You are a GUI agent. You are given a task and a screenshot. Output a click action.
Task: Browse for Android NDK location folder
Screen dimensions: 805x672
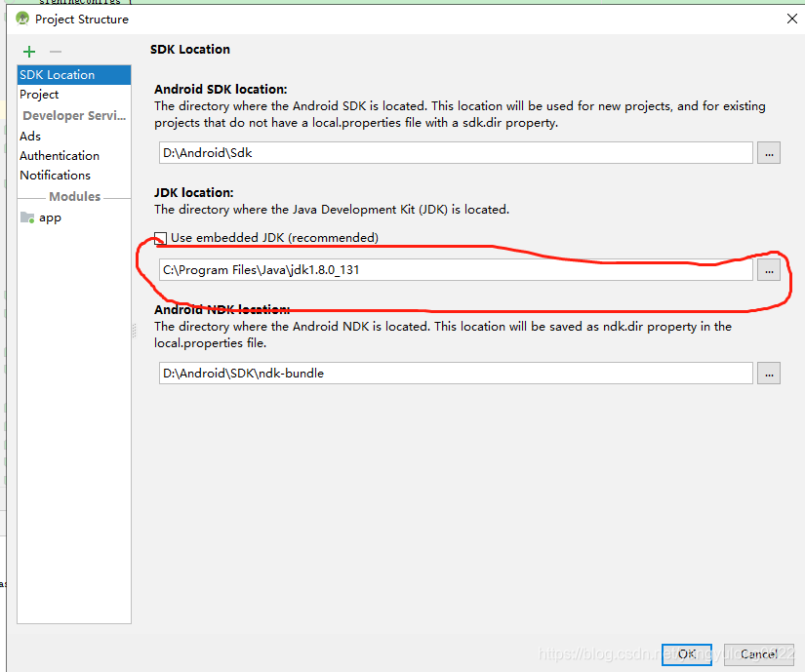pyautogui.click(x=769, y=373)
